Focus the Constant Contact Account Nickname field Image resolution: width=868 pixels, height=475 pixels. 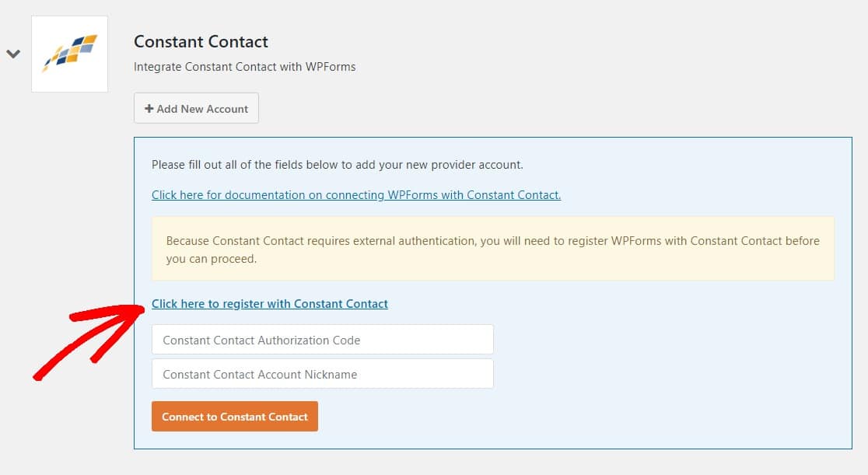322,374
